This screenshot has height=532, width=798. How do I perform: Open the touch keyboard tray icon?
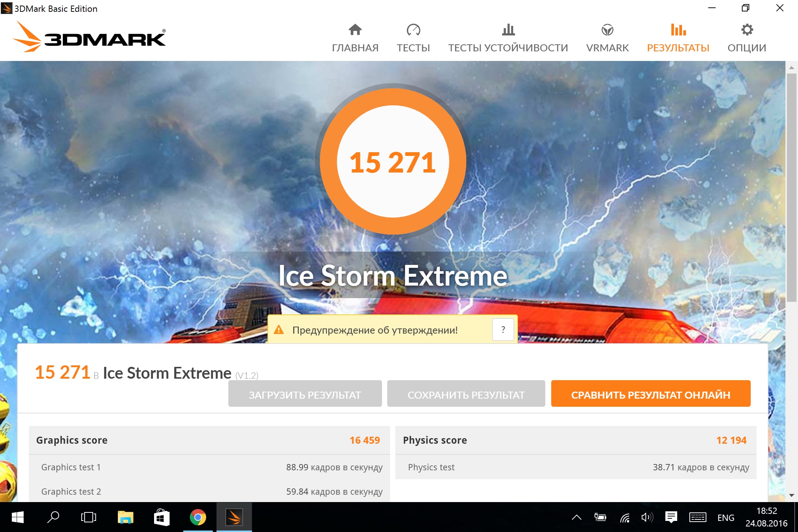click(x=698, y=517)
